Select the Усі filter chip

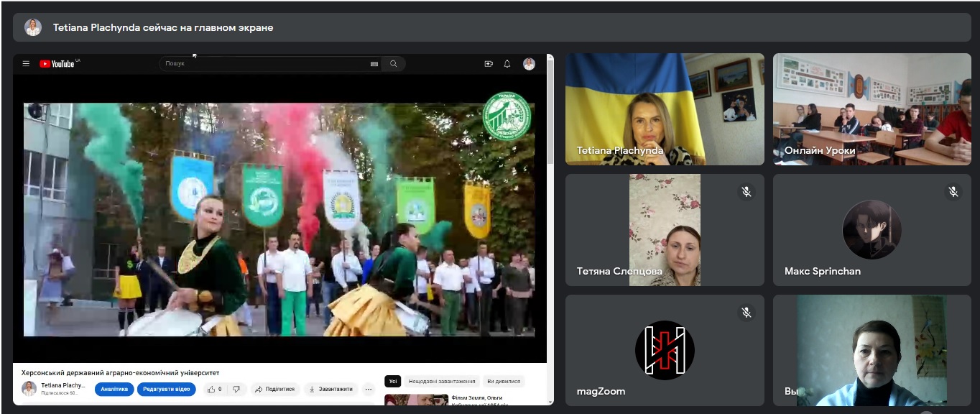click(393, 382)
